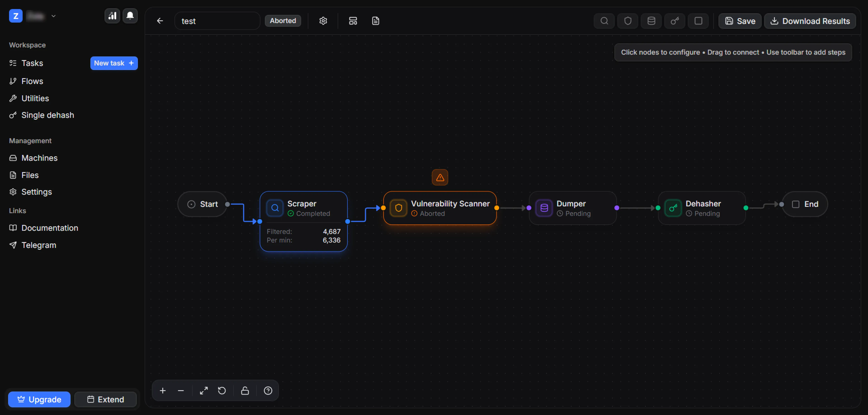868x415 pixels.
Task: Expand the workspace switcher chevron next to Z
Action: pos(53,16)
